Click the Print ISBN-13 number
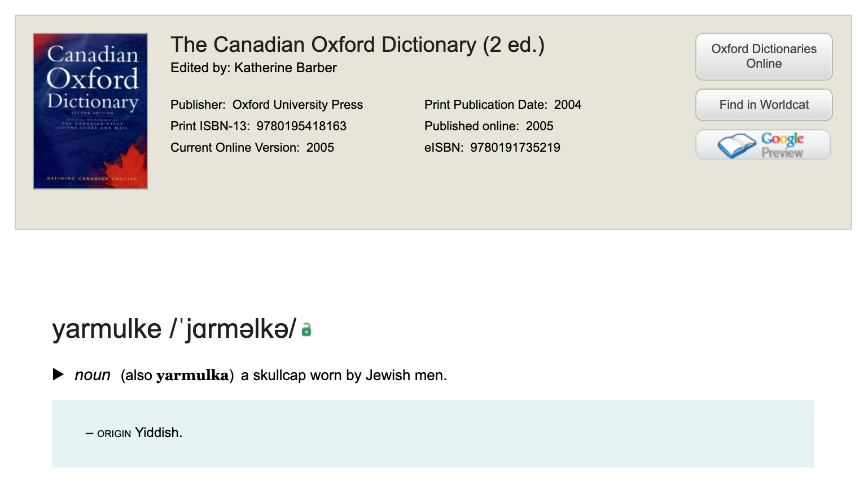 301,126
